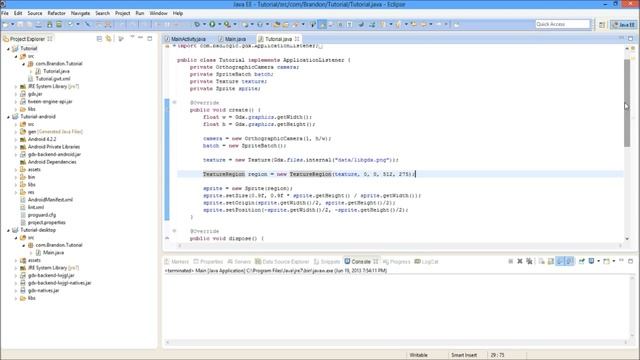Image resolution: width=640 pixels, height=360 pixels.
Task: Expand the Android 4.2.2 library node
Action: [x=16, y=140]
